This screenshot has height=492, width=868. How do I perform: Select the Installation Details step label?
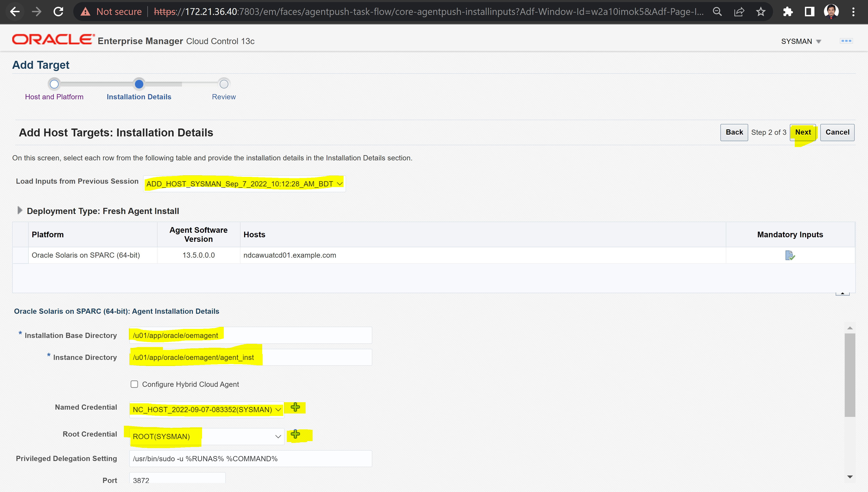pos(139,97)
